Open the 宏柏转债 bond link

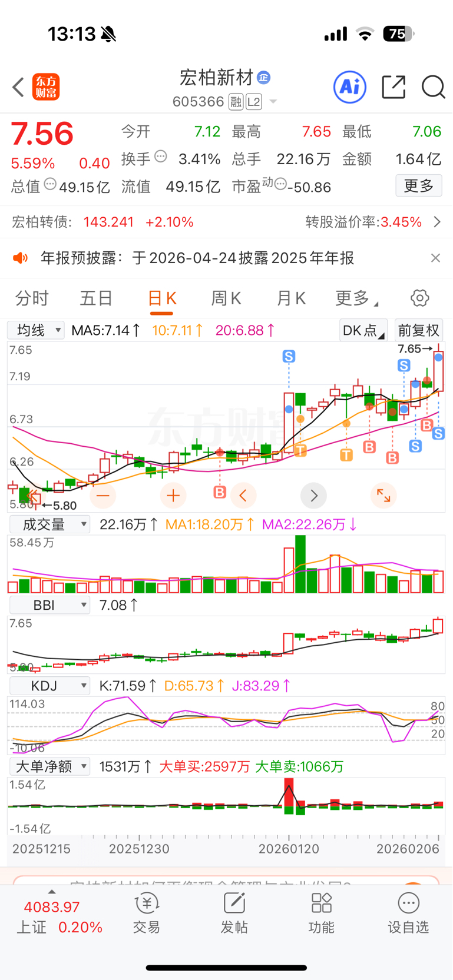point(103,222)
